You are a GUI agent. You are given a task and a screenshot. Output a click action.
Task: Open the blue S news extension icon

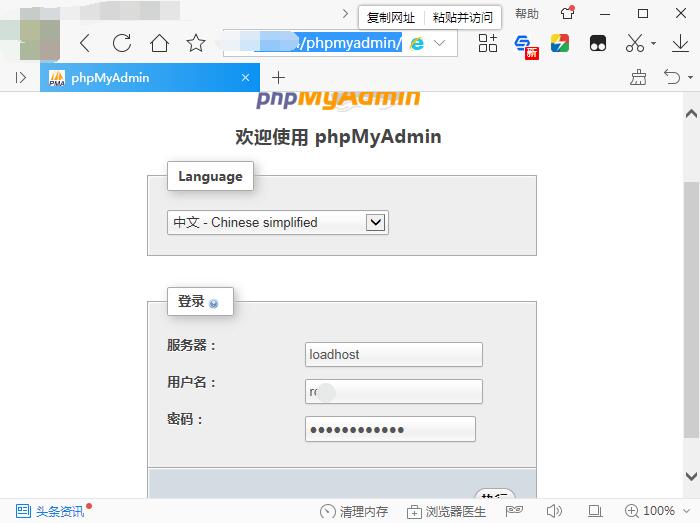pyautogui.click(x=526, y=46)
